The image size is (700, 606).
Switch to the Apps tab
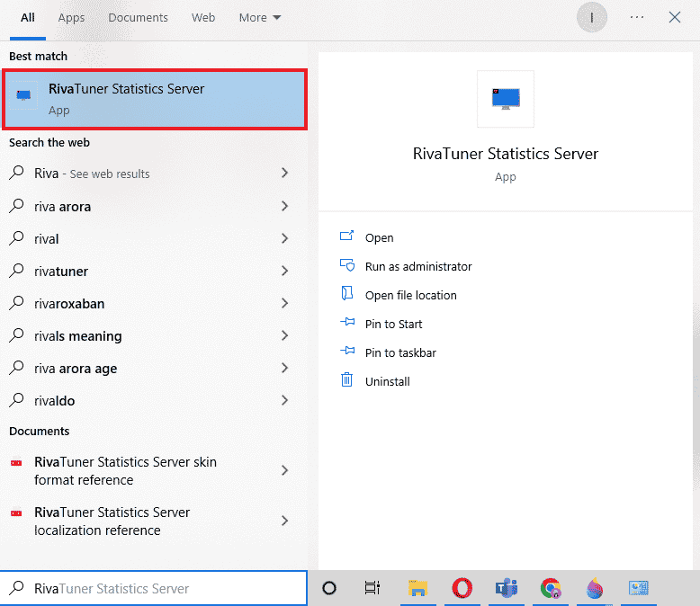pyautogui.click(x=71, y=18)
